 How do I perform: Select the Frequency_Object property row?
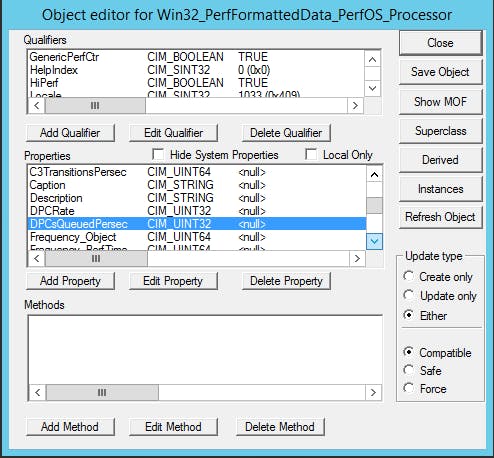[x=197, y=237]
